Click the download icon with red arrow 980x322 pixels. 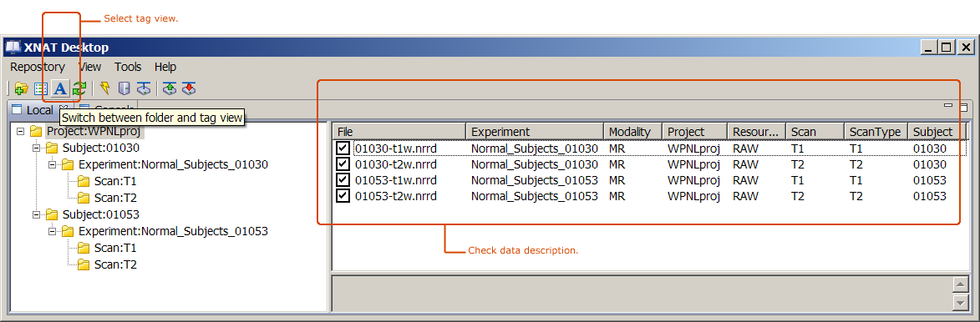190,89
